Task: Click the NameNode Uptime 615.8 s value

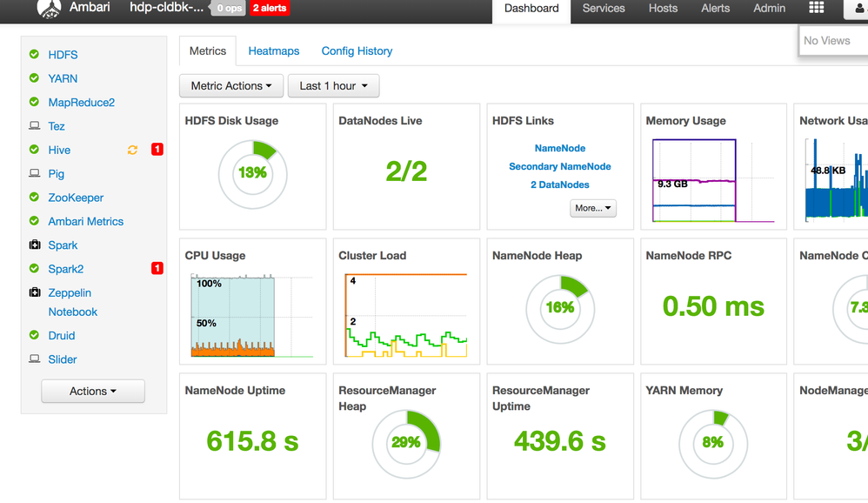Action: click(x=252, y=441)
